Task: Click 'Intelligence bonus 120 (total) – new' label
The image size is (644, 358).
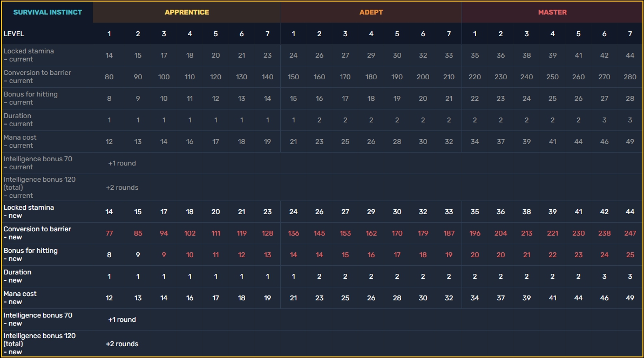Action: pos(39,343)
